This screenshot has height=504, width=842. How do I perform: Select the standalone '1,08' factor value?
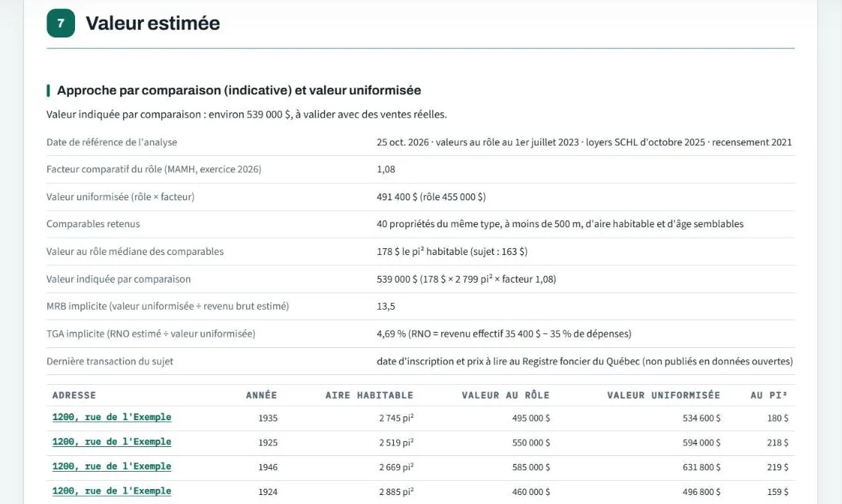[x=386, y=169]
